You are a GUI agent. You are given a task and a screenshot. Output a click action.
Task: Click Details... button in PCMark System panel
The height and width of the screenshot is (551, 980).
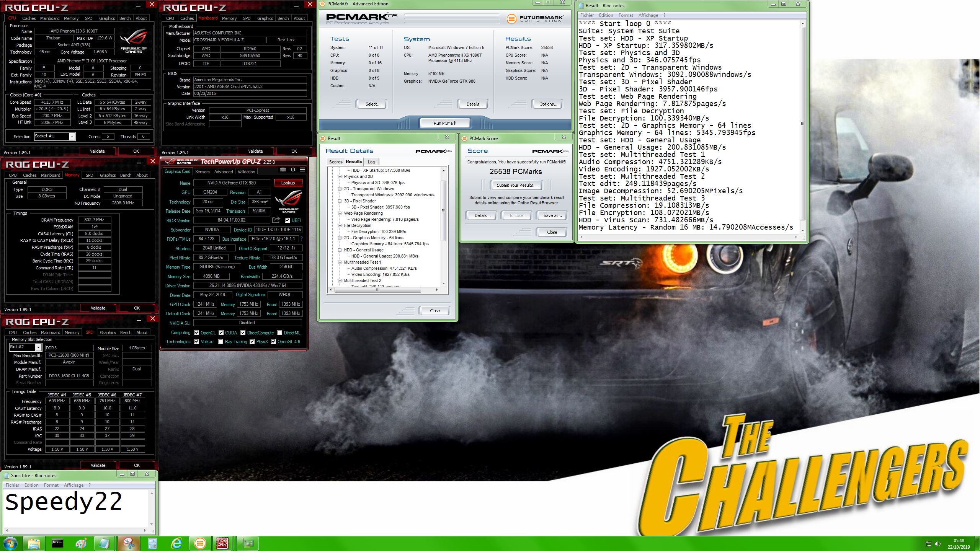tap(474, 104)
